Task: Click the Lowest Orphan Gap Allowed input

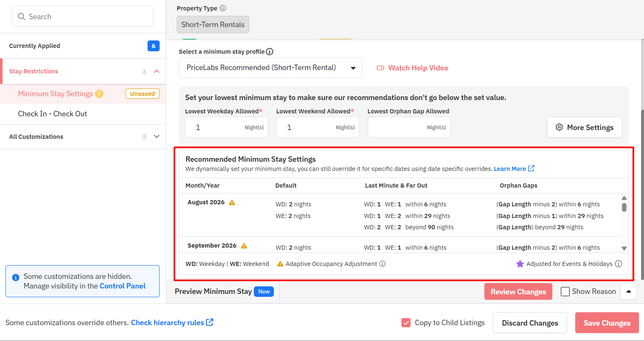Action: (x=409, y=127)
